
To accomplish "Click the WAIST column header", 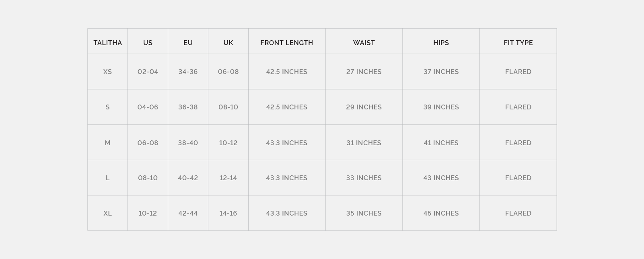I will point(364,43).
